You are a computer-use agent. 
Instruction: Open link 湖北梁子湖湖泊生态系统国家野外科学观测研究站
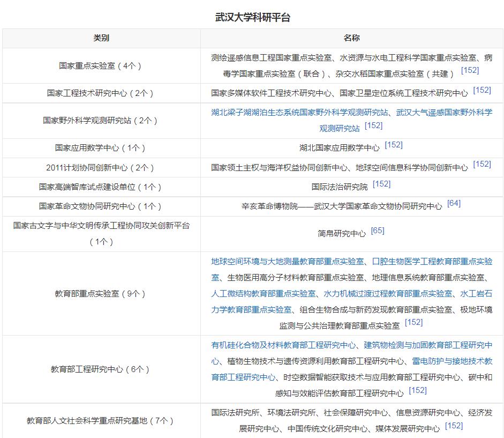click(299, 113)
